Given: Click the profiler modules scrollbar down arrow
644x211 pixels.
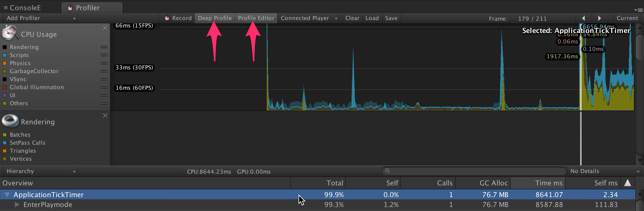Looking at the screenshot, I should click(x=639, y=161).
